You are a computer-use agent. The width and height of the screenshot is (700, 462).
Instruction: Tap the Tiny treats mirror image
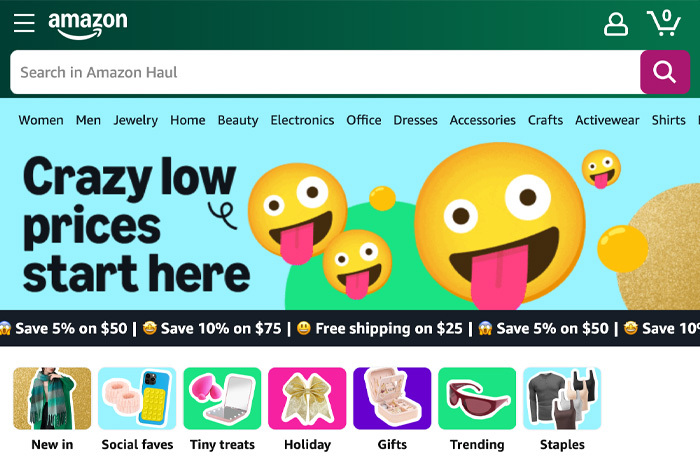(222, 398)
